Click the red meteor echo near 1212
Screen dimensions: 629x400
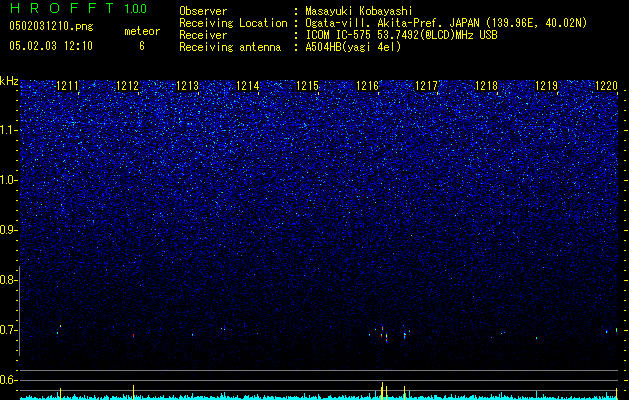[x=134, y=335]
